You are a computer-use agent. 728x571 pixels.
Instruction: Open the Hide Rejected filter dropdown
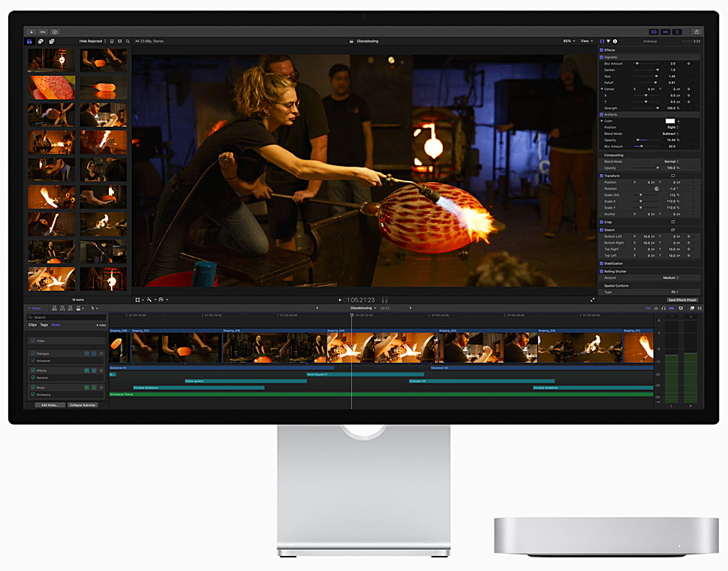coord(92,41)
